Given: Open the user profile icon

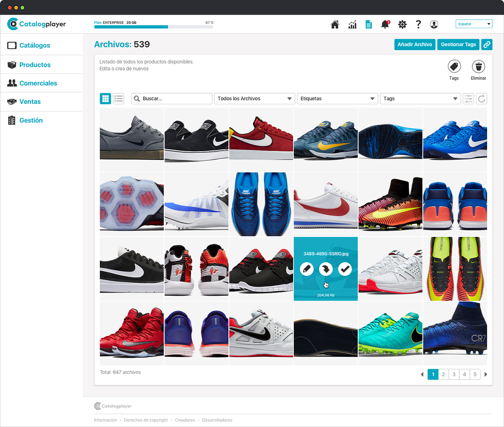Looking at the screenshot, I should 434,24.
